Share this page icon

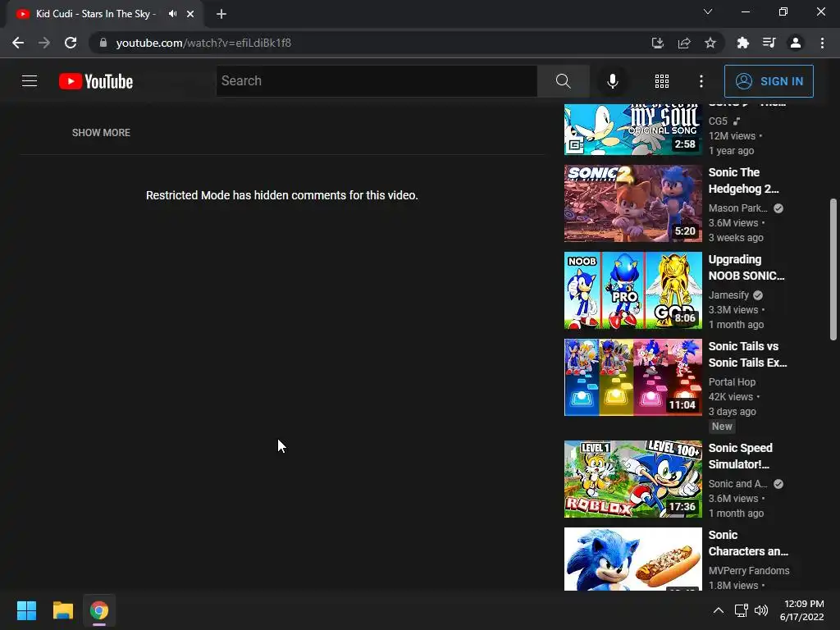click(684, 43)
